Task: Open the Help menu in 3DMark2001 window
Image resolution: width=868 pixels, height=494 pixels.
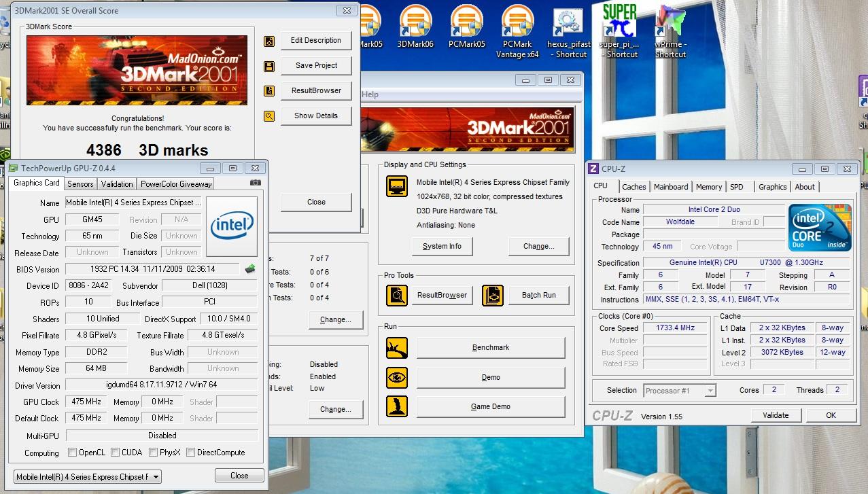Action: pos(370,94)
